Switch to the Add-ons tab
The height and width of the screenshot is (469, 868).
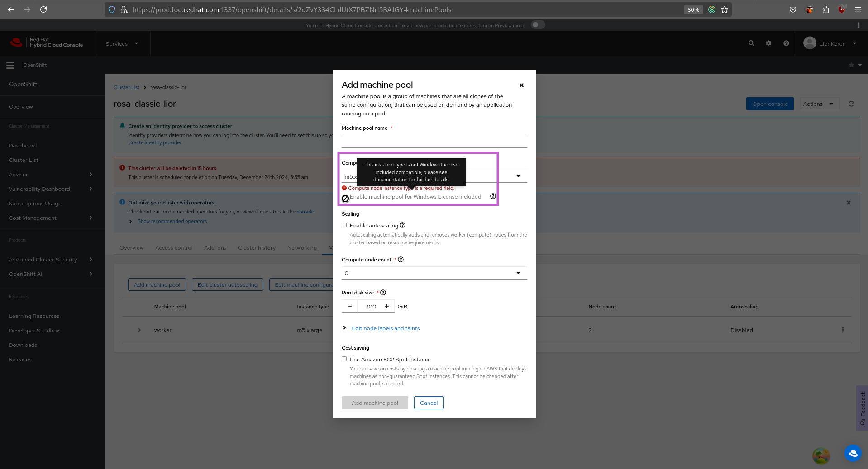(215, 248)
